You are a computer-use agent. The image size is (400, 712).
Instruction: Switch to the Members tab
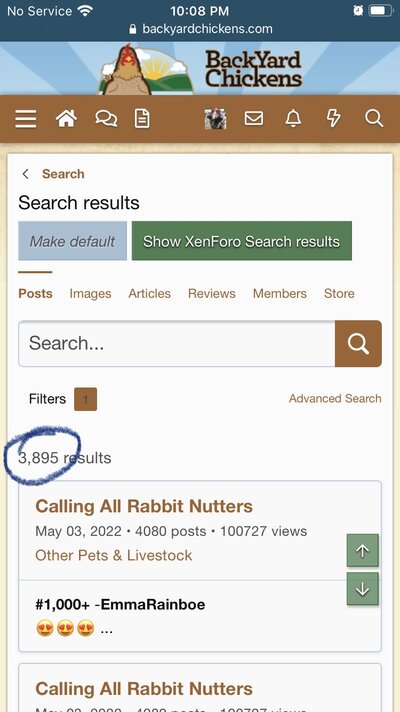tap(280, 294)
